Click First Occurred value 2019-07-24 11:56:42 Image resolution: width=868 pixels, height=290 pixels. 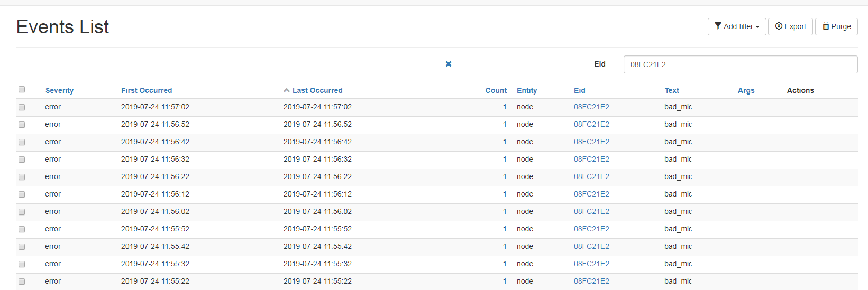pyautogui.click(x=155, y=142)
